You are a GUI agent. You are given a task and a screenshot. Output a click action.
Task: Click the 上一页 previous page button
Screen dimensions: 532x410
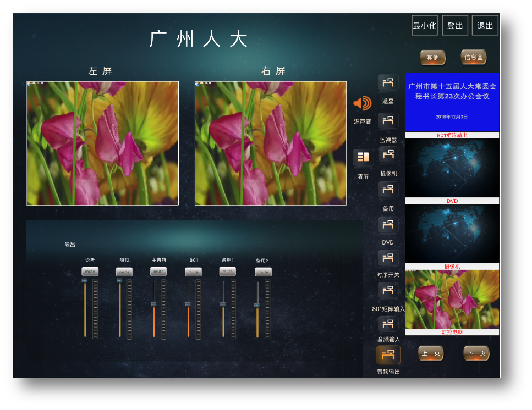pos(430,353)
